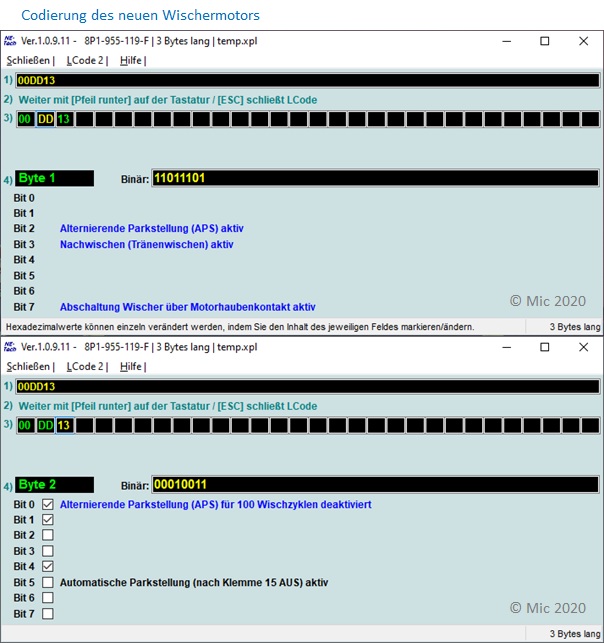Close the lower LCode window
The width and height of the screenshot is (604, 643).
[x=584, y=348]
